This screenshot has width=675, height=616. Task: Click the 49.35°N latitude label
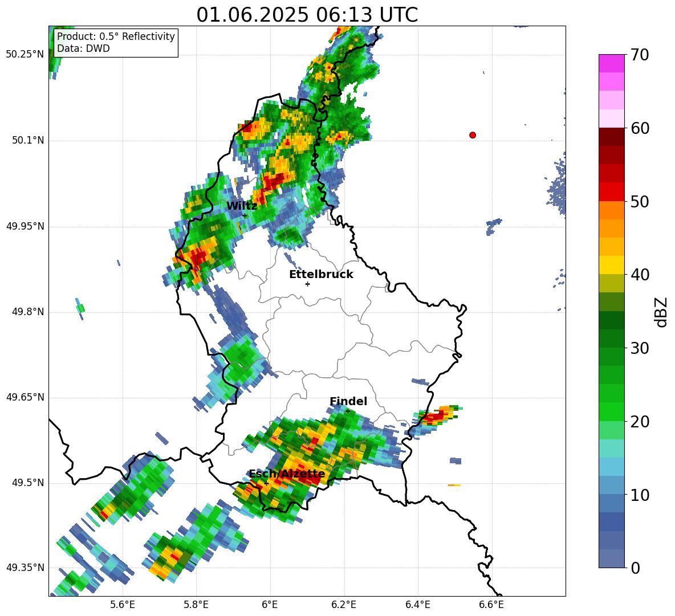[x=25, y=568]
